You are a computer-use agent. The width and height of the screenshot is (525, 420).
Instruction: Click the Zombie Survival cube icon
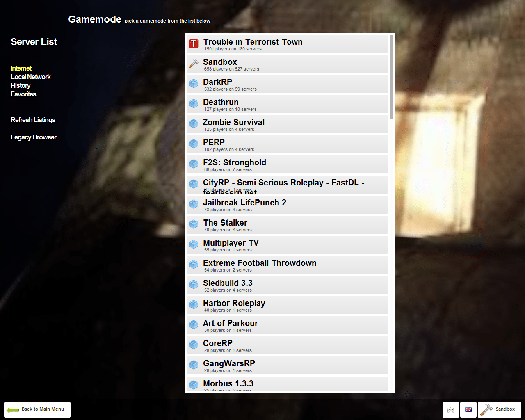pos(193,123)
